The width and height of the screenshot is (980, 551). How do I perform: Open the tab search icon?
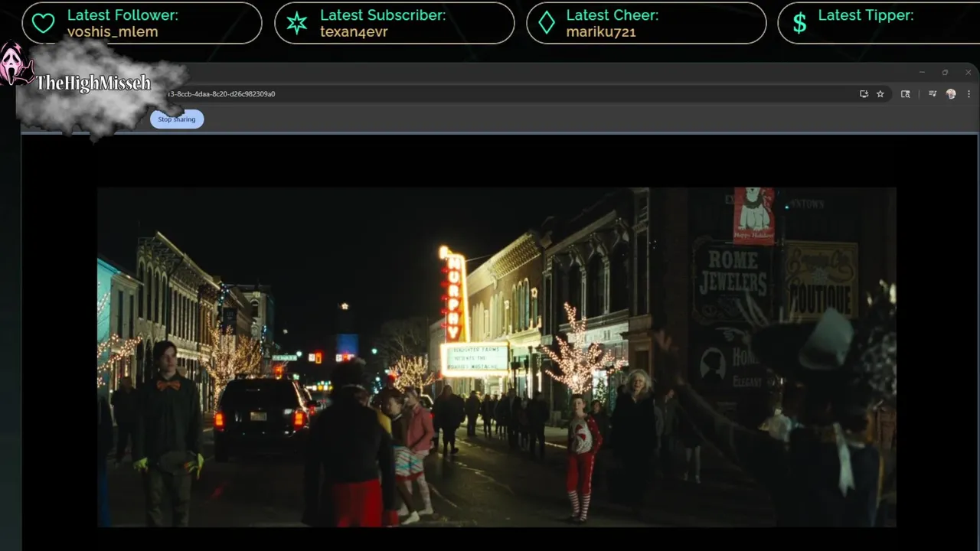coord(906,94)
